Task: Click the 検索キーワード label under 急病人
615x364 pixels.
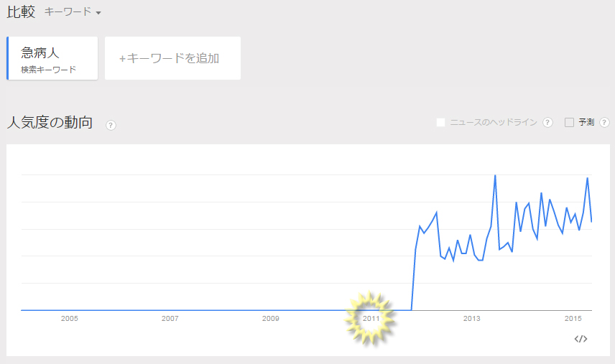Action: [x=48, y=70]
